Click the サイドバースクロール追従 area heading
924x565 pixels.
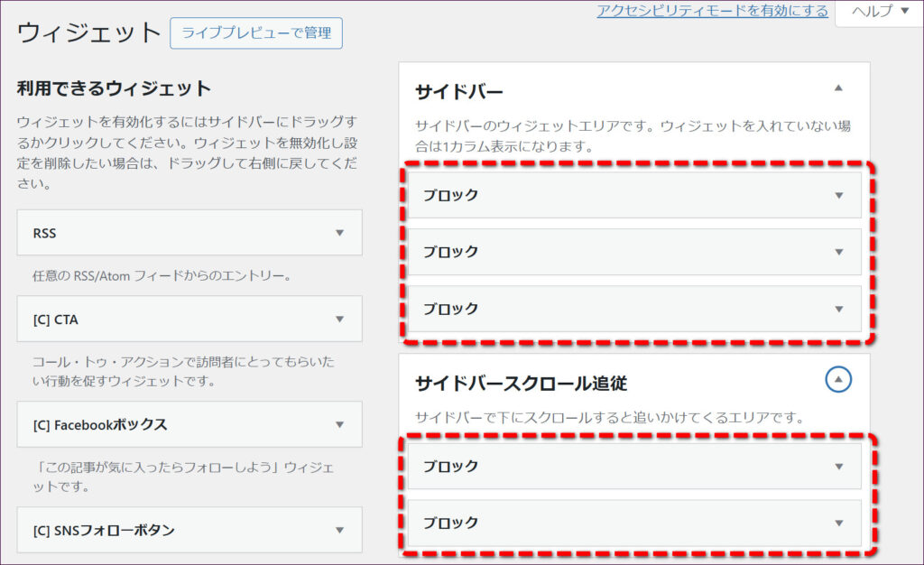tap(521, 383)
